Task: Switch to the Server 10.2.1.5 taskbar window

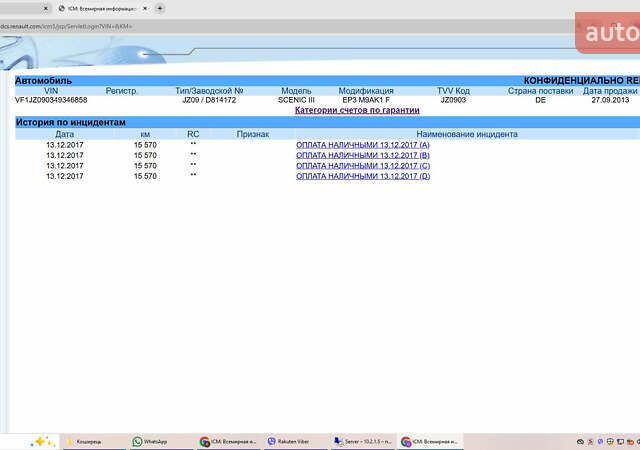Action: [358, 441]
